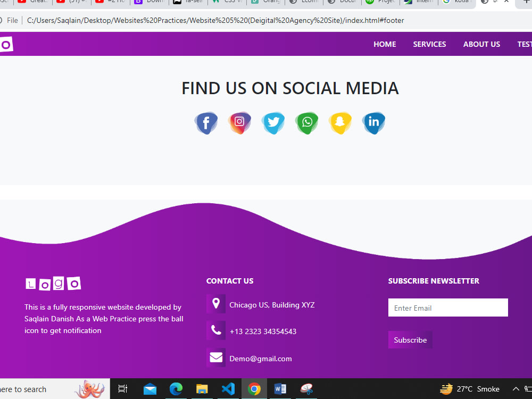
Task: Go to HOME nav link
Action: (x=385, y=44)
